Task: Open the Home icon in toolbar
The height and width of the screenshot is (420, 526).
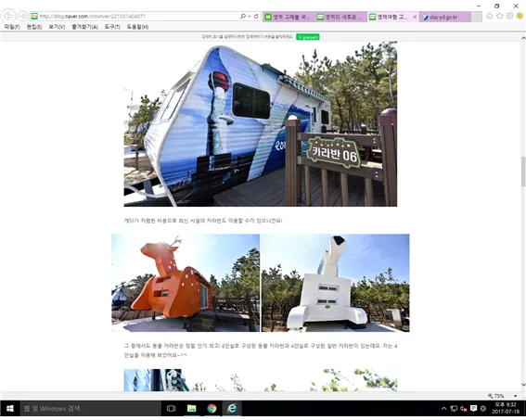Action: coord(490,16)
